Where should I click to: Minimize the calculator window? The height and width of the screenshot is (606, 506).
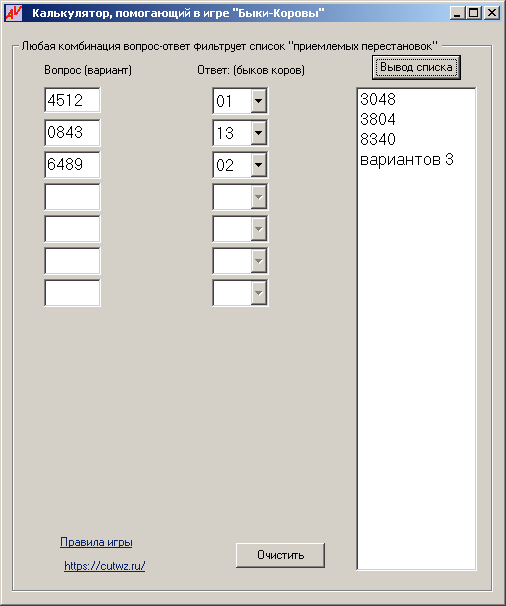pyautogui.click(x=457, y=13)
